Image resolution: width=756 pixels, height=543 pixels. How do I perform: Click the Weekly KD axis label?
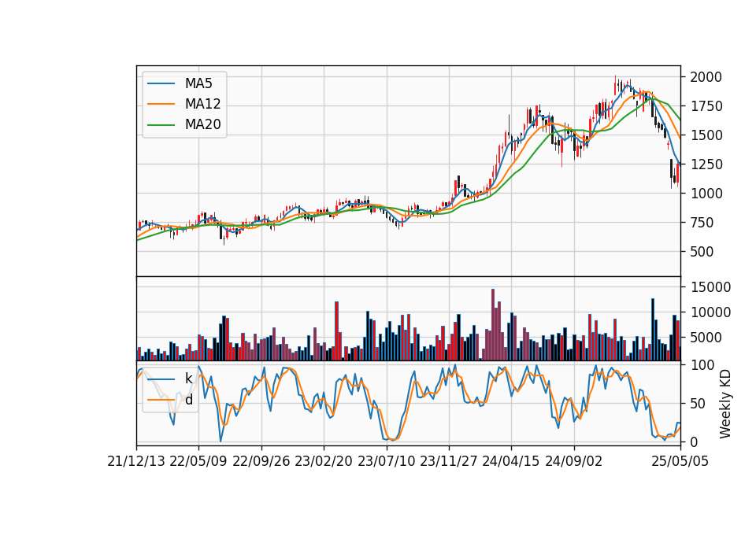pos(724,404)
